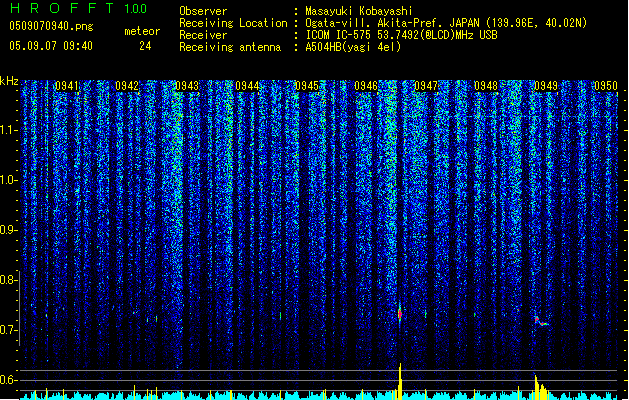Click the 0945 time marker
Viewport: 629px width, 400px height.
point(306,86)
